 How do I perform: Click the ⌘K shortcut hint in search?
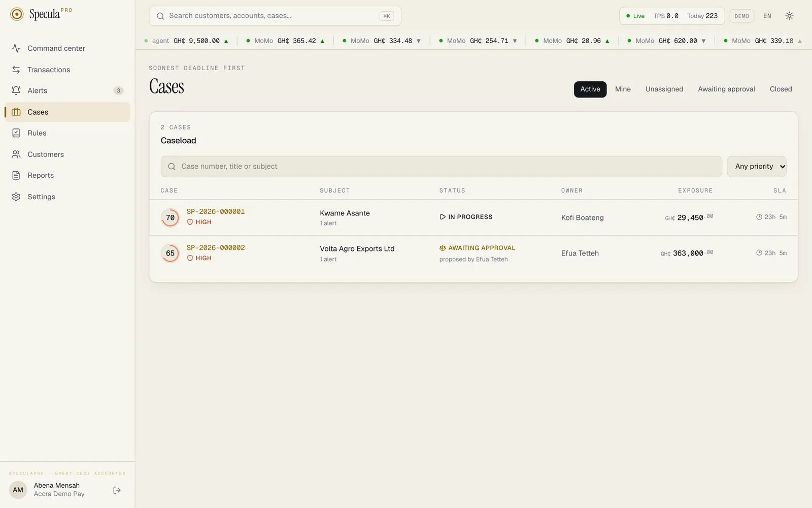point(387,16)
